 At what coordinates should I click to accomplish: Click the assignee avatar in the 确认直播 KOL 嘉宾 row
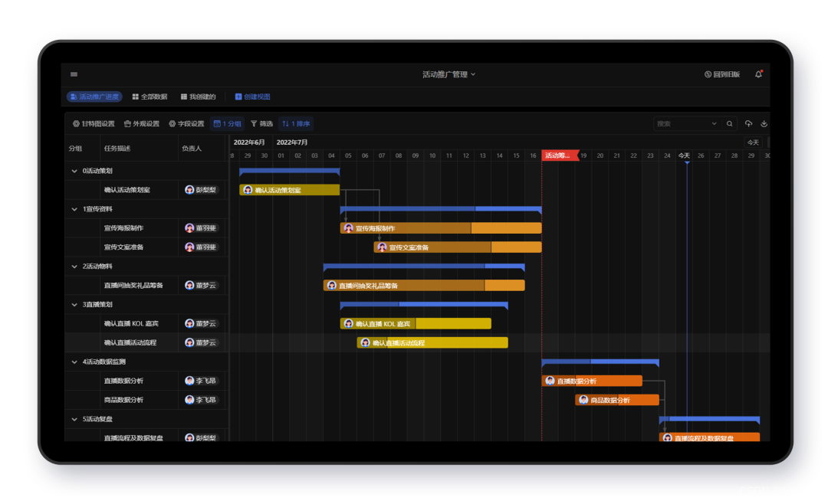(189, 323)
